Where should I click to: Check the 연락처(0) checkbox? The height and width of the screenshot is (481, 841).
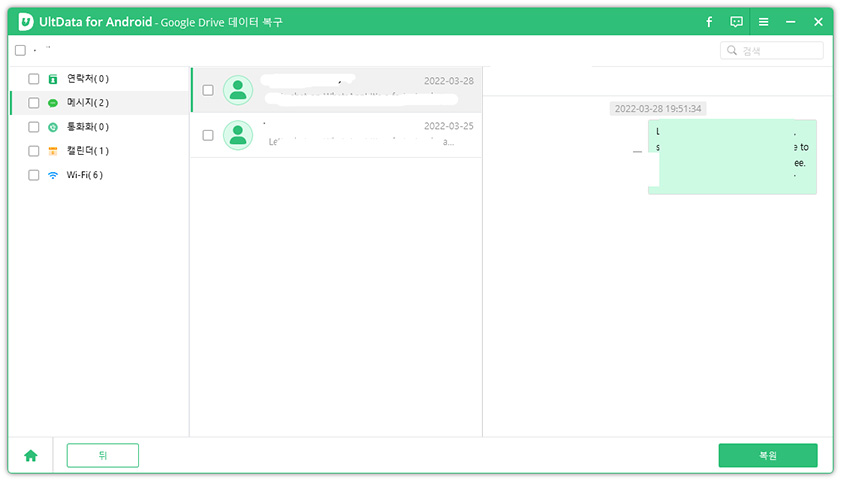(34, 79)
